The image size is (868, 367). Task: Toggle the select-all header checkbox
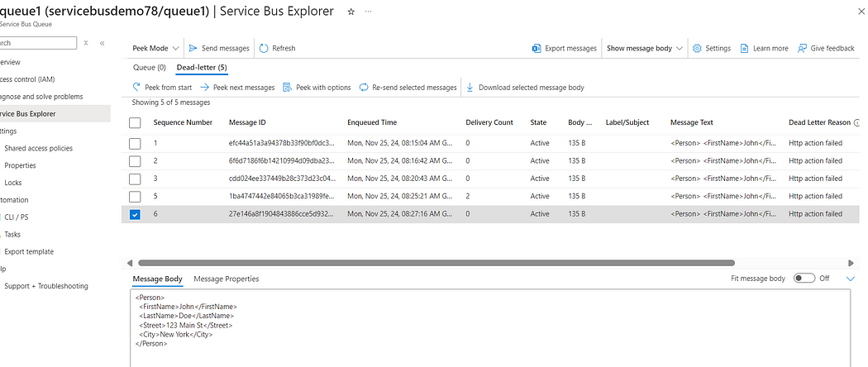135,123
